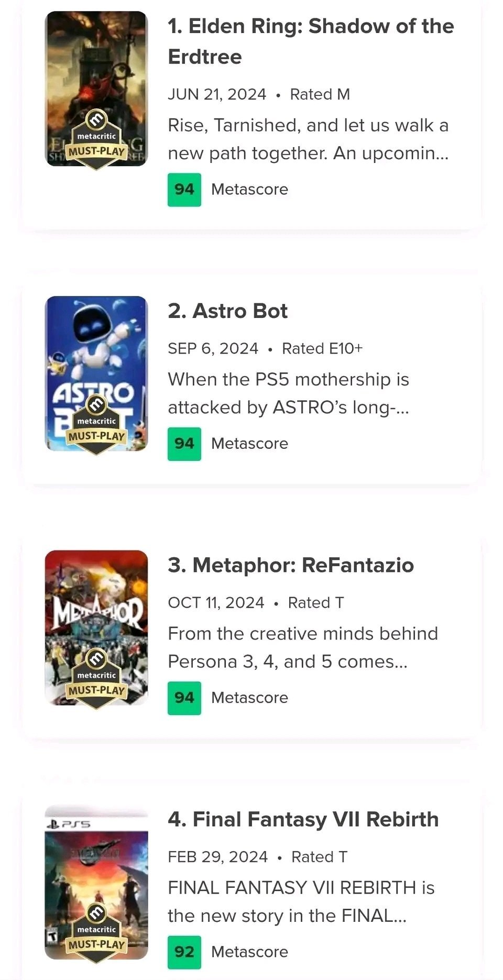Click the Elden Ring description starting 'Rise, Tarnished'
The image size is (503, 980).
point(308,139)
